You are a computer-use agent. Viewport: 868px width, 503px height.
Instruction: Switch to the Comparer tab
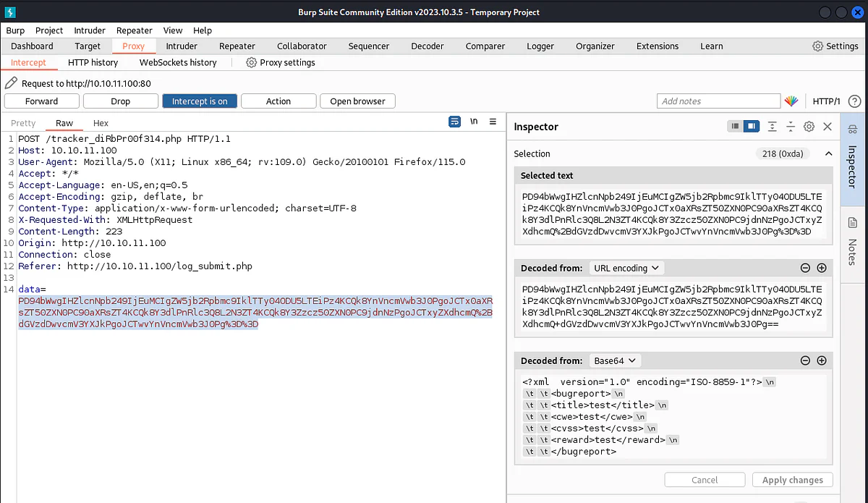pos(485,46)
